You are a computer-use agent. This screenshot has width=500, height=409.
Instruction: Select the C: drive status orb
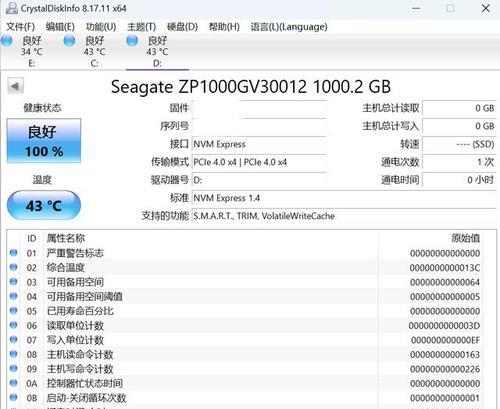tap(69, 41)
